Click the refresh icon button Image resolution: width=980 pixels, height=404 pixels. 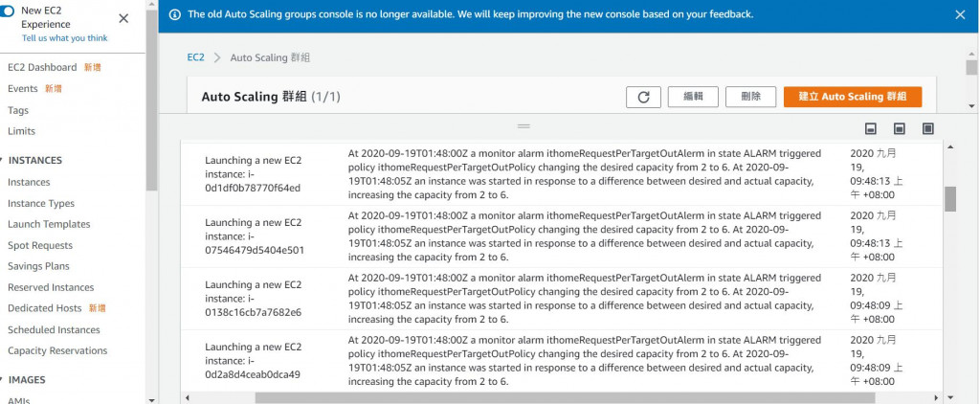(643, 97)
